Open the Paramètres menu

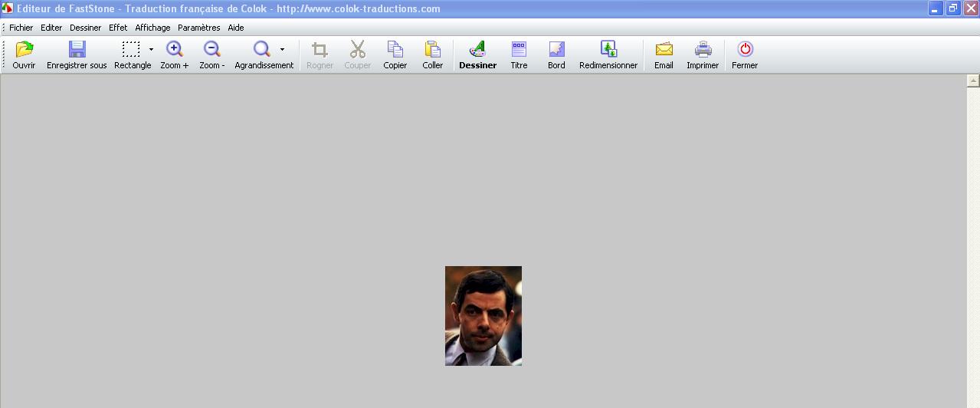pos(198,28)
